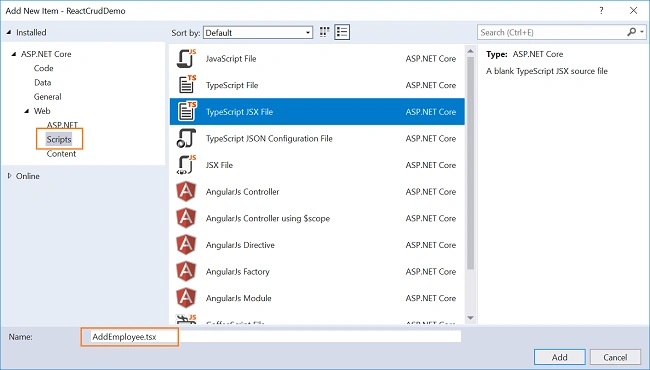This screenshot has width=650, height=370.
Task: Pick the AngularJs Factory icon
Action: 186,271
